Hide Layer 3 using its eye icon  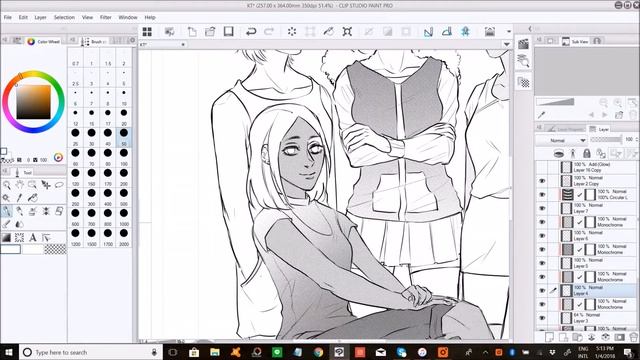542,318
